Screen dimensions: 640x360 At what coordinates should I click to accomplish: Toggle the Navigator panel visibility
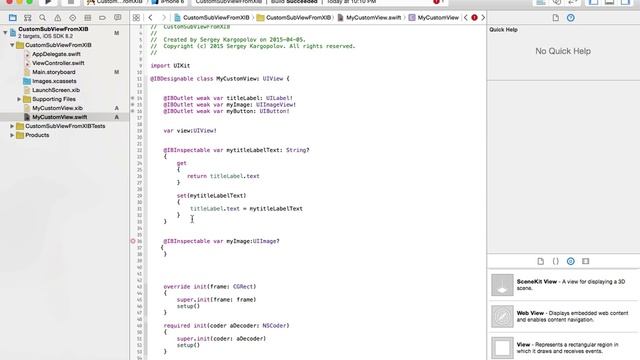pyautogui.click(x=593, y=2)
